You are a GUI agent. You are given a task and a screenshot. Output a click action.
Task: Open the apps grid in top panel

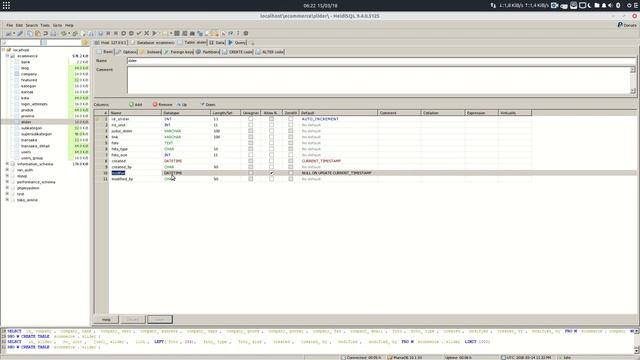tap(6, 5)
